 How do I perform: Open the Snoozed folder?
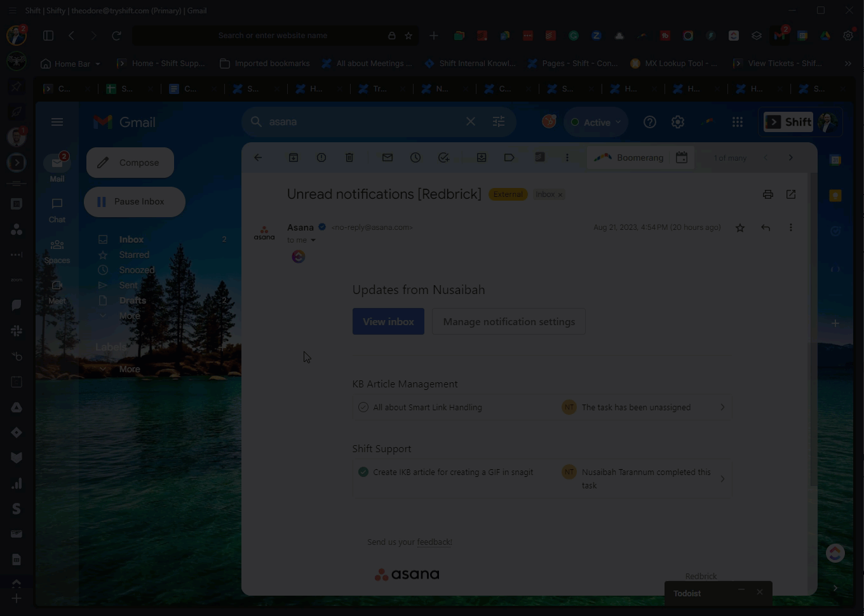tap(137, 270)
